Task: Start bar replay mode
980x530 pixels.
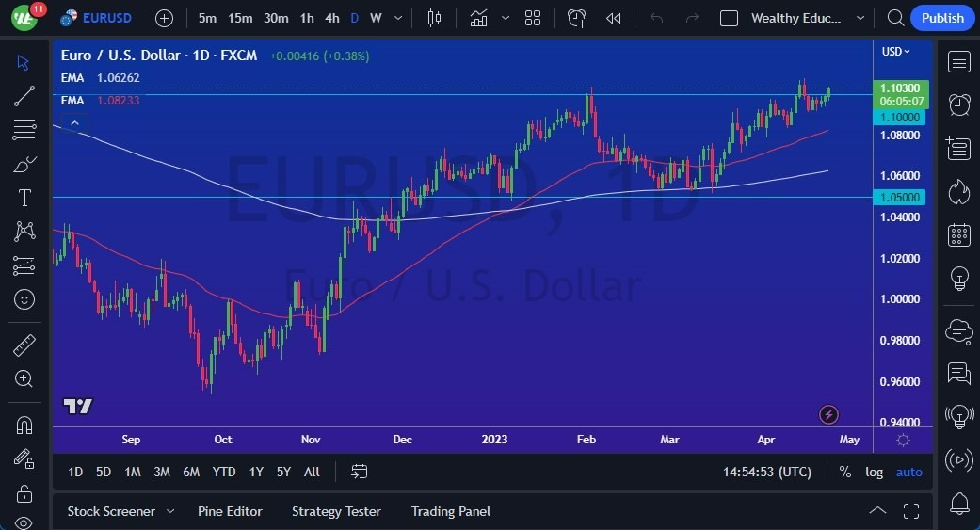Action: pos(614,18)
